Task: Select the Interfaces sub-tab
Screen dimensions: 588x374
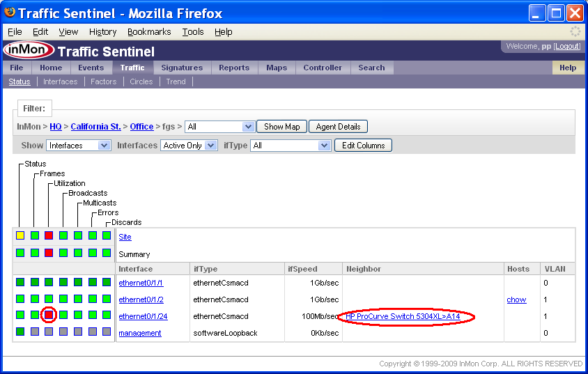Action: click(60, 81)
